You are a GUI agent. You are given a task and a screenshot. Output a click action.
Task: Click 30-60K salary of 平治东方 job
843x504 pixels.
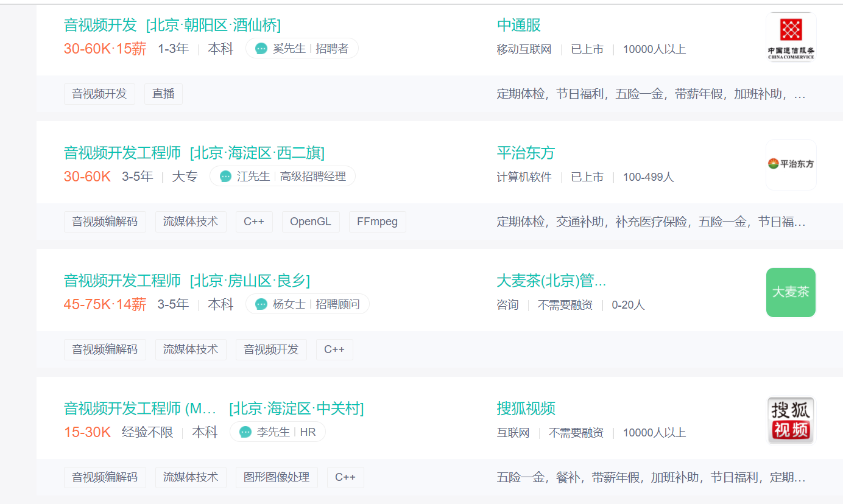88,177
